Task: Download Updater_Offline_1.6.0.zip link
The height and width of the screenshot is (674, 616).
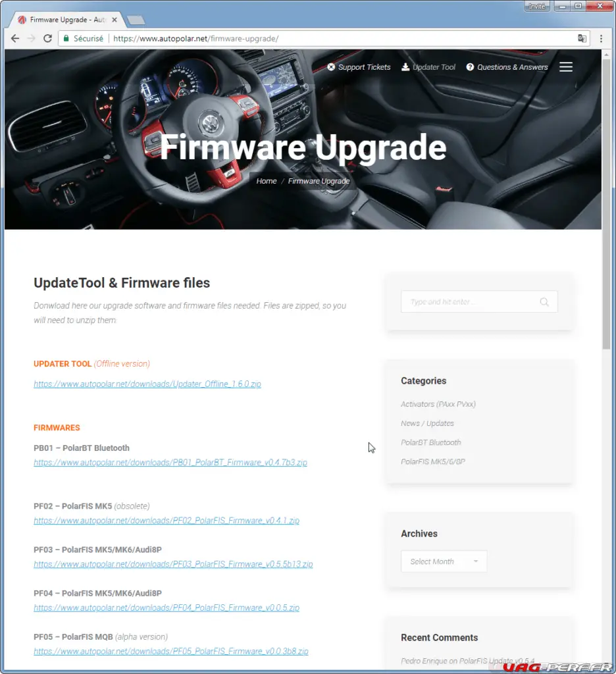Action: pos(147,384)
